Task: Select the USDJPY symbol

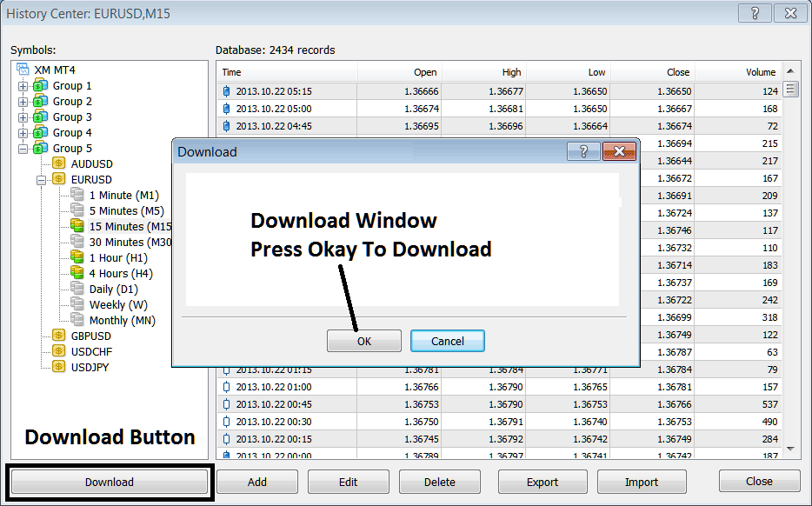Action: (57, 366)
